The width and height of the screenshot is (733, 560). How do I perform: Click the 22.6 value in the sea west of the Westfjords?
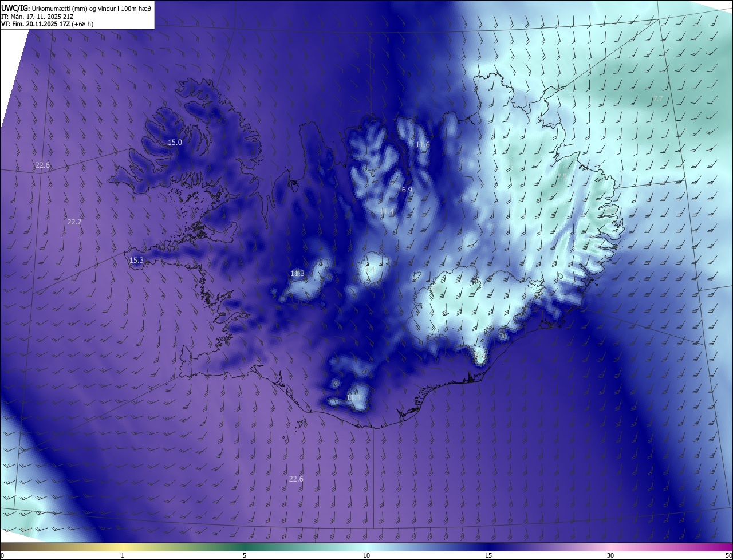42,165
